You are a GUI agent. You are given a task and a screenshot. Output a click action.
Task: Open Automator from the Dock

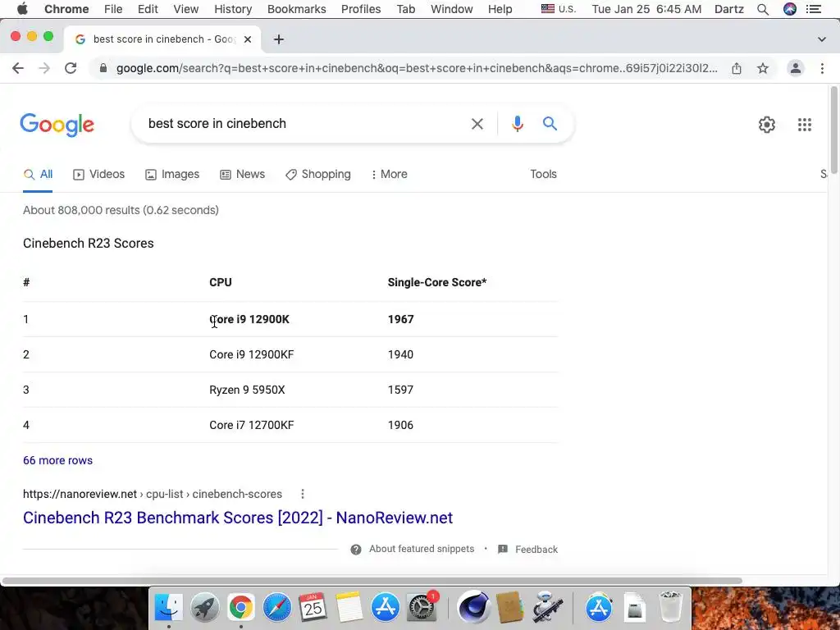pos(547,607)
